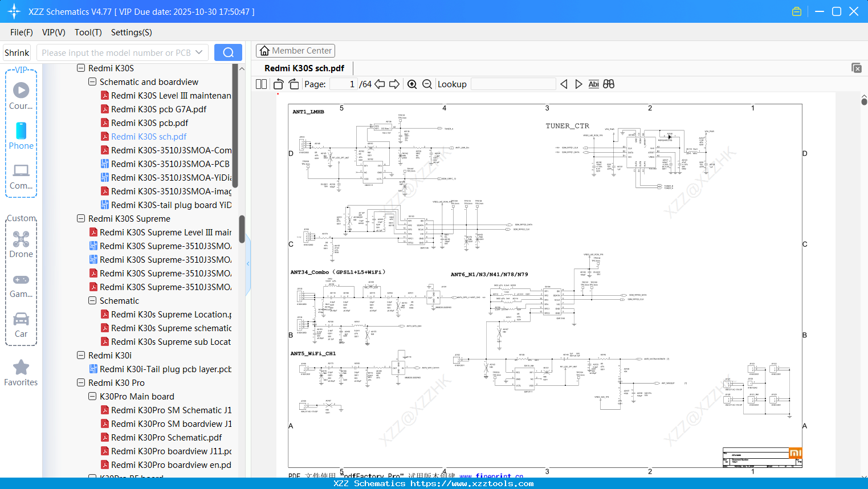Click the binoculars search icon
The width and height of the screenshot is (868, 489).
click(x=609, y=84)
